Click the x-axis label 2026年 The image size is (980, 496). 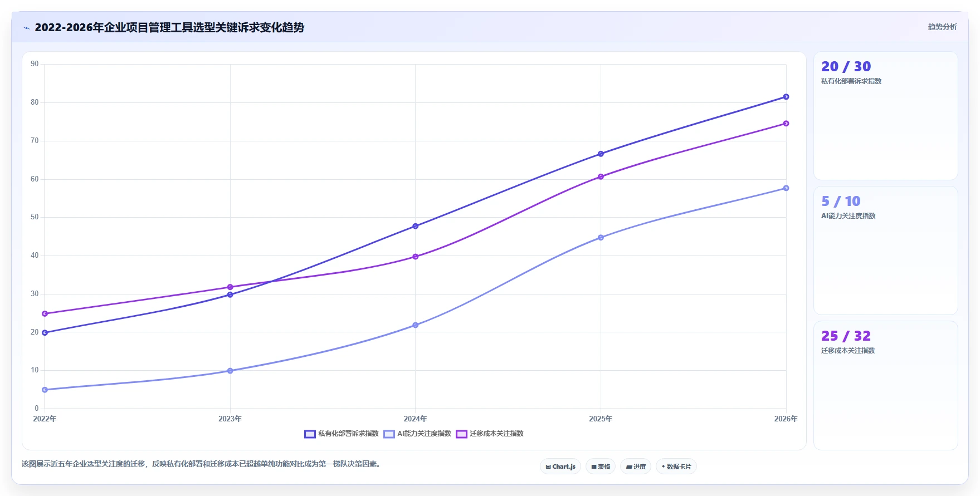(x=786, y=419)
